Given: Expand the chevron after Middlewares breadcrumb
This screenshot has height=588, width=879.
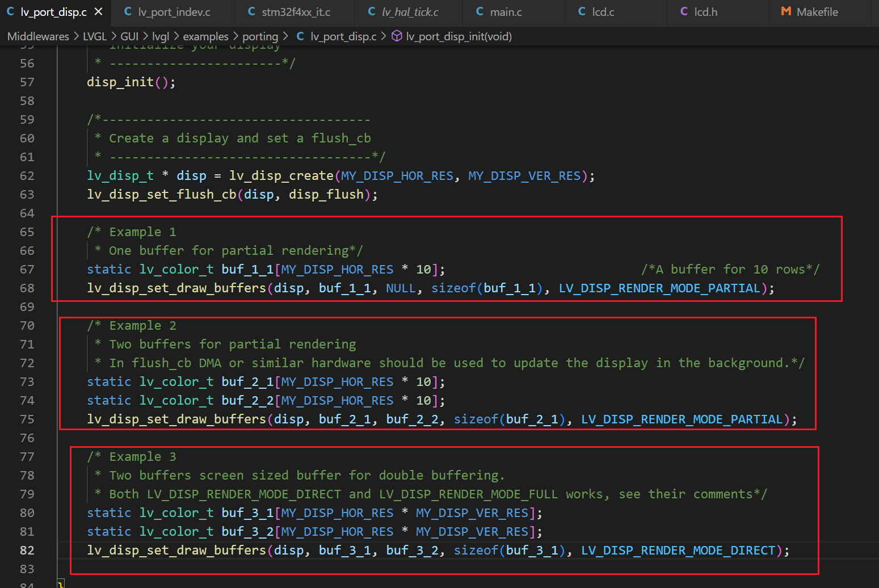Looking at the screenshot, I should tap(76, 36).
